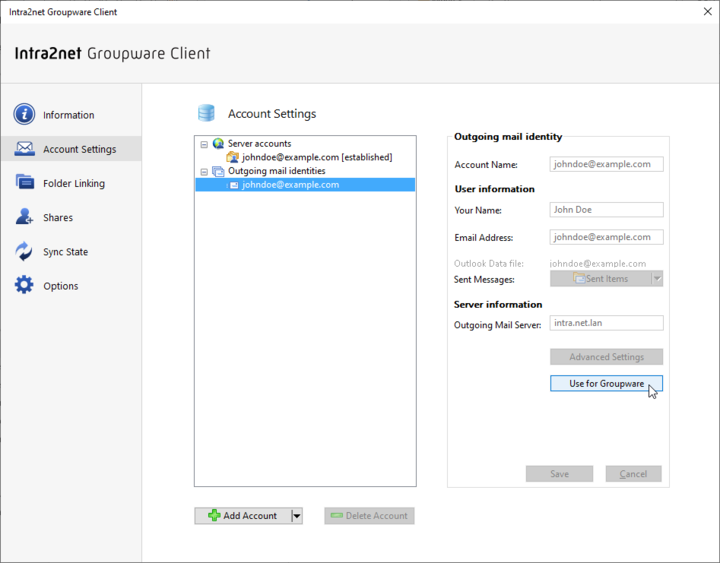
Task: Open the Options page label
Action: click(61, 286)
